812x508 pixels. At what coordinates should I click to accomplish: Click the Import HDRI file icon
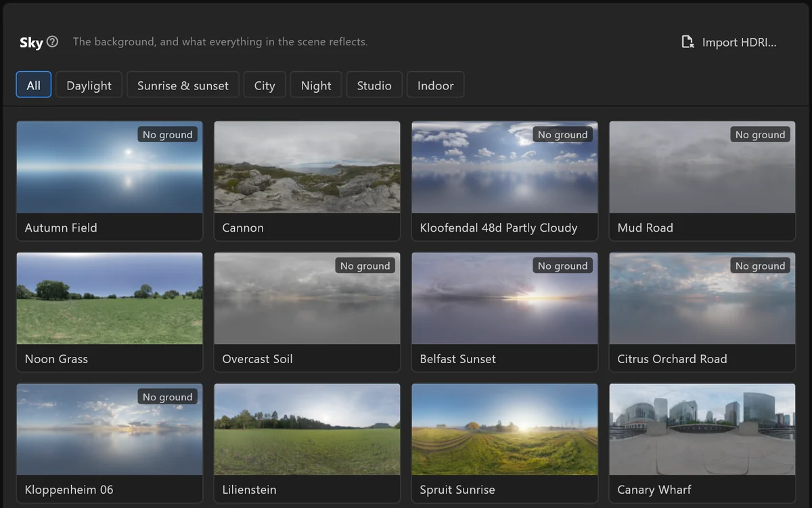(687, 42)
